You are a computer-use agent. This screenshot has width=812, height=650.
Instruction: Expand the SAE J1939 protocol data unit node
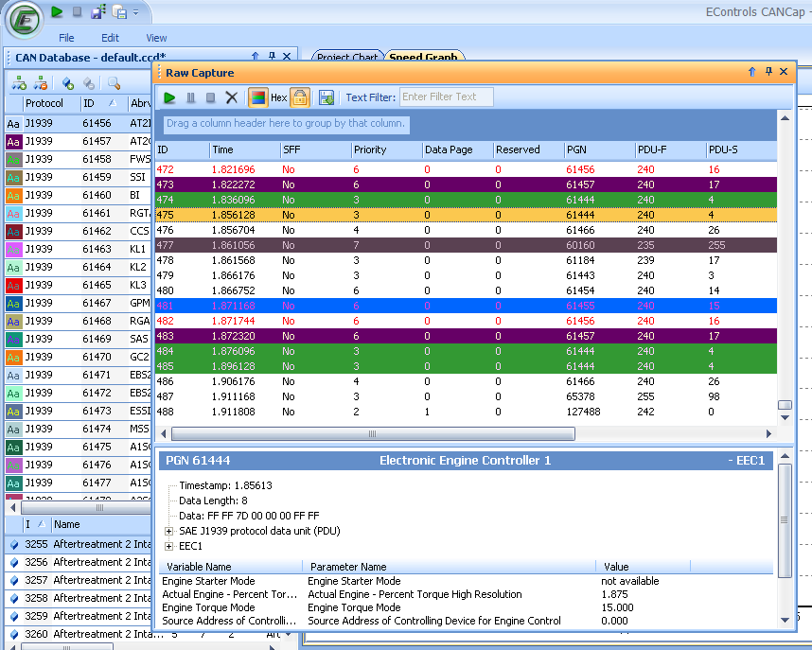pos(168,531)
